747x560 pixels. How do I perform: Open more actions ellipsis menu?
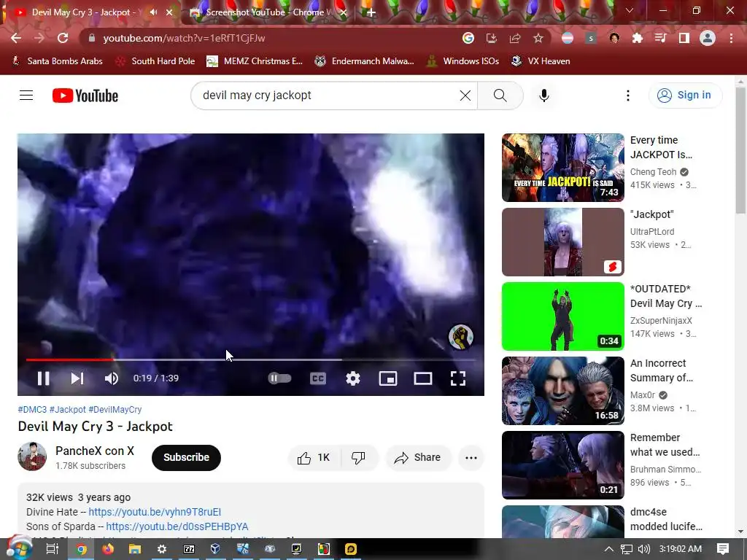click(471, 458)
